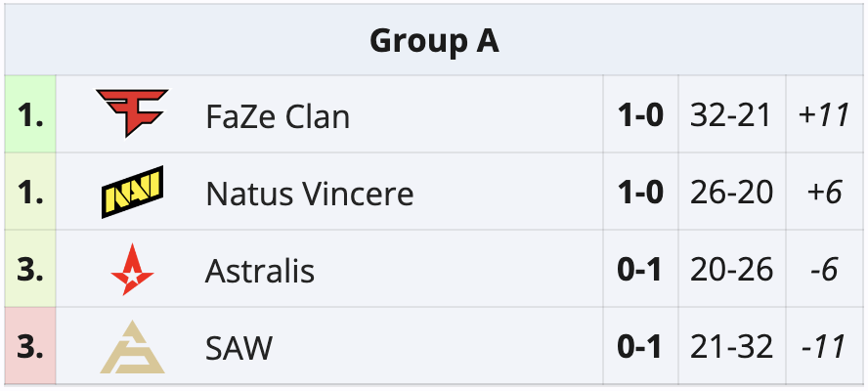The height and width of the screenshot is (391, 868).
Task: Click the +11 round difference
Action: click(x=822, y=116)
